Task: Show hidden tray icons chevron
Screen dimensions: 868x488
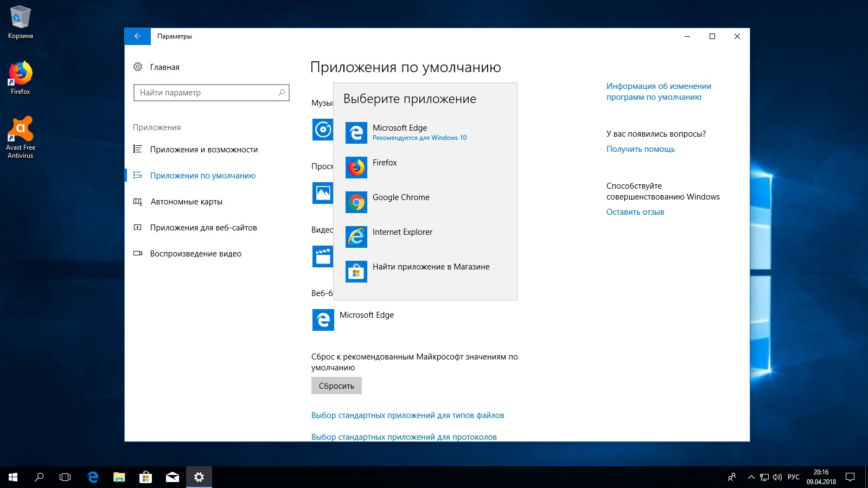Action: coord(751,477)
